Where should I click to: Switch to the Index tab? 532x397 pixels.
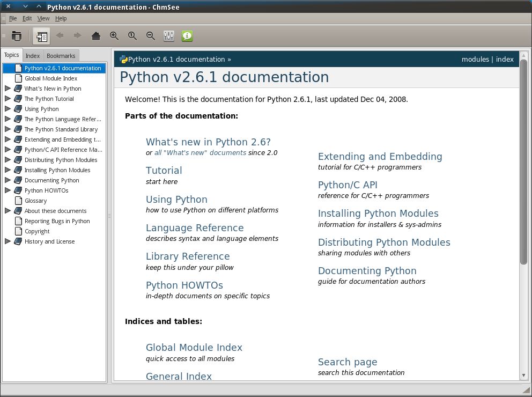click(33, 55)
